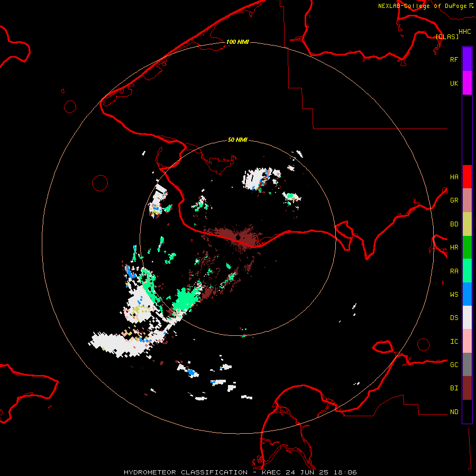Click the HR dark green legend swatch
Viewport: 476px width, 476px height.
pos(467,248)
